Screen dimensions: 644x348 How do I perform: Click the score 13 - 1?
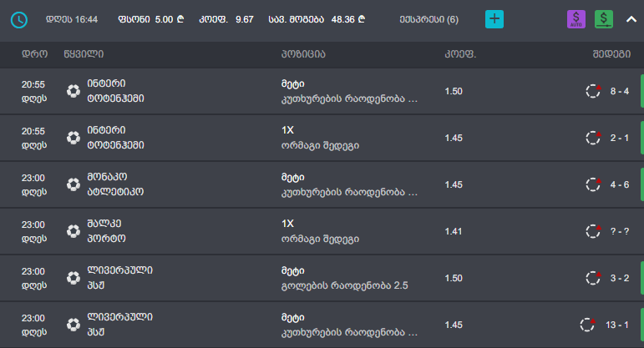click(x=617, y=325)
